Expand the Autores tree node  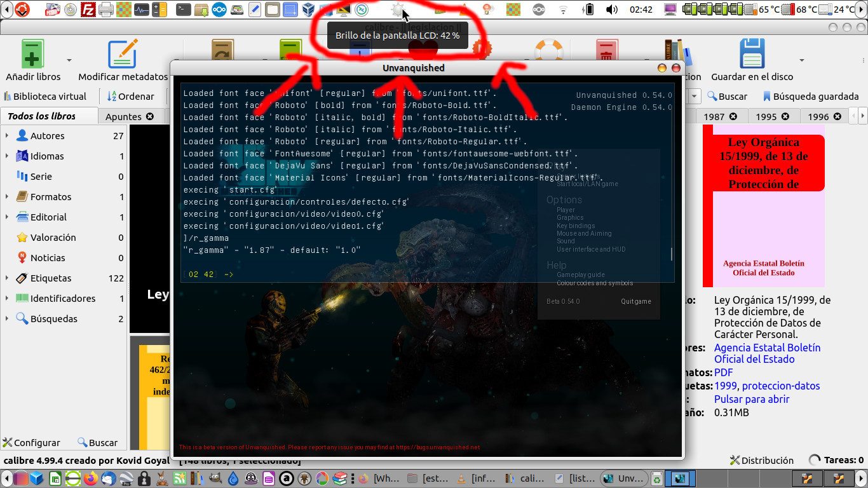[x=7, y=135]
